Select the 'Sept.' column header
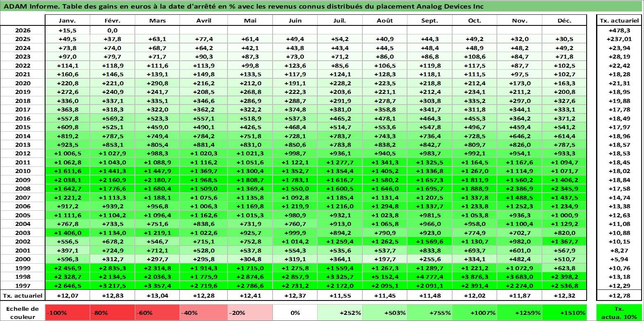This screenshot has width=644, height=321. [x=430, y=20]
